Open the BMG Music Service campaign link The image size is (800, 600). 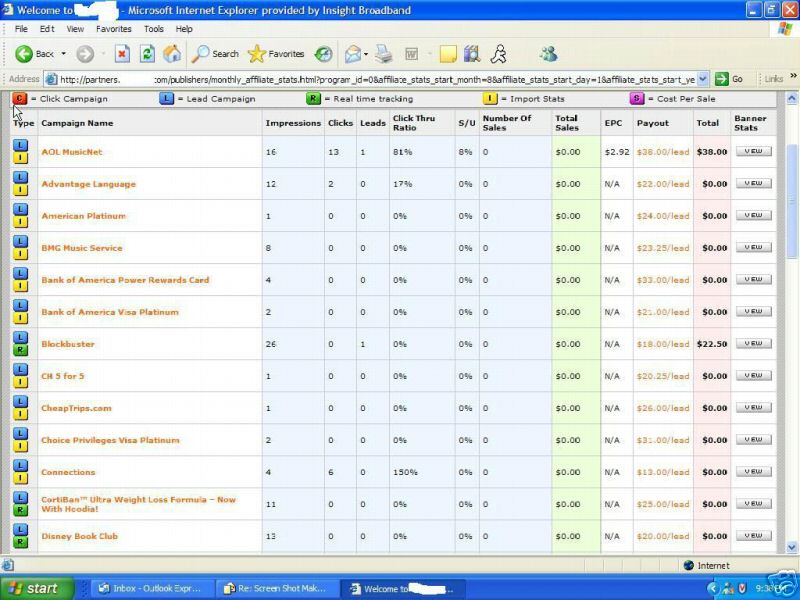click(82, 248)
